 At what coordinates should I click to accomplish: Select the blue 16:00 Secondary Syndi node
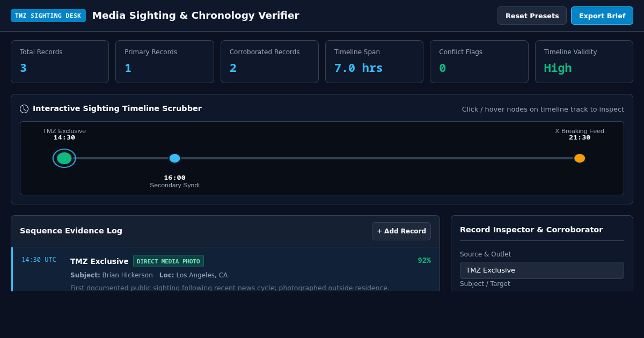point(174,158)
